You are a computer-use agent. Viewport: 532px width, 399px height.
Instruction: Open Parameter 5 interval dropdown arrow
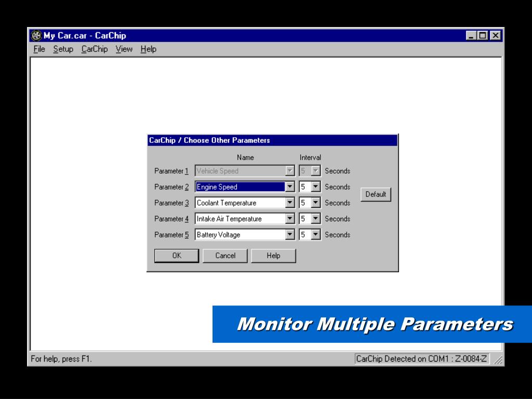(x=315, y=234)
